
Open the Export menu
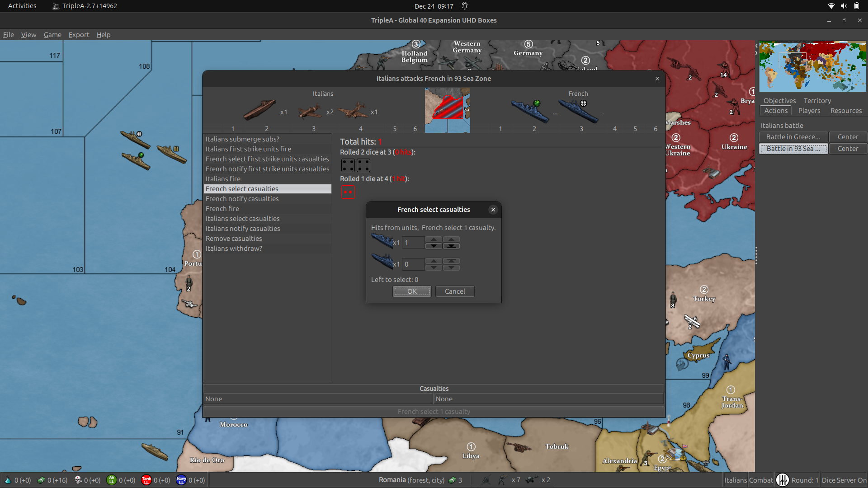79,35
